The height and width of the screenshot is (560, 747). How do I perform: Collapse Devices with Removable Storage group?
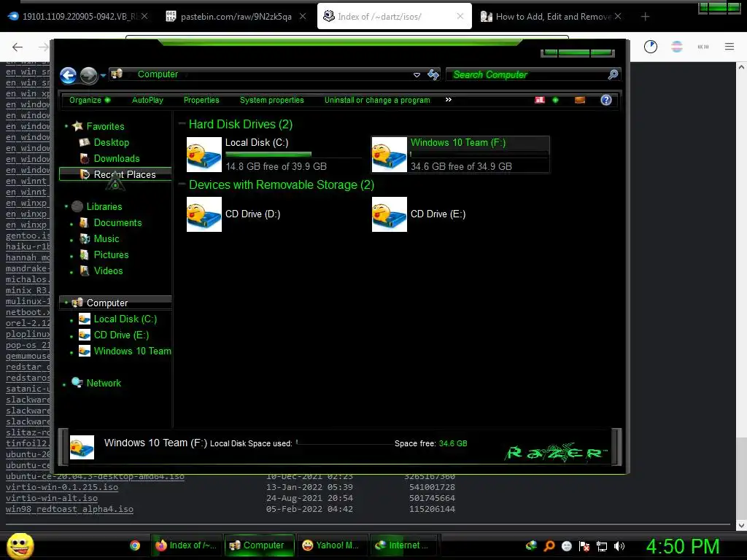pyautogui.click(x=182, y=184)
